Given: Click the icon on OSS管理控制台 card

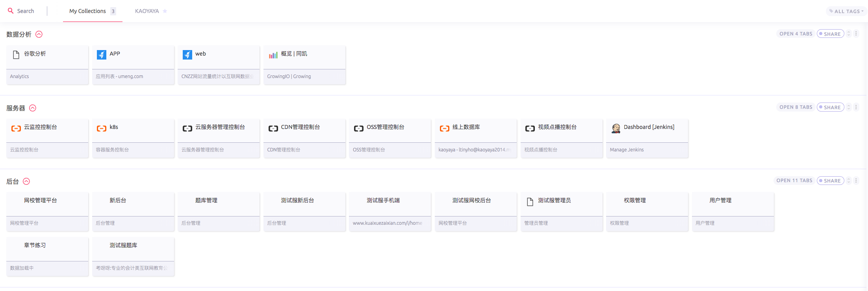Looking at the screenshot, I should [x=359, y=128].
